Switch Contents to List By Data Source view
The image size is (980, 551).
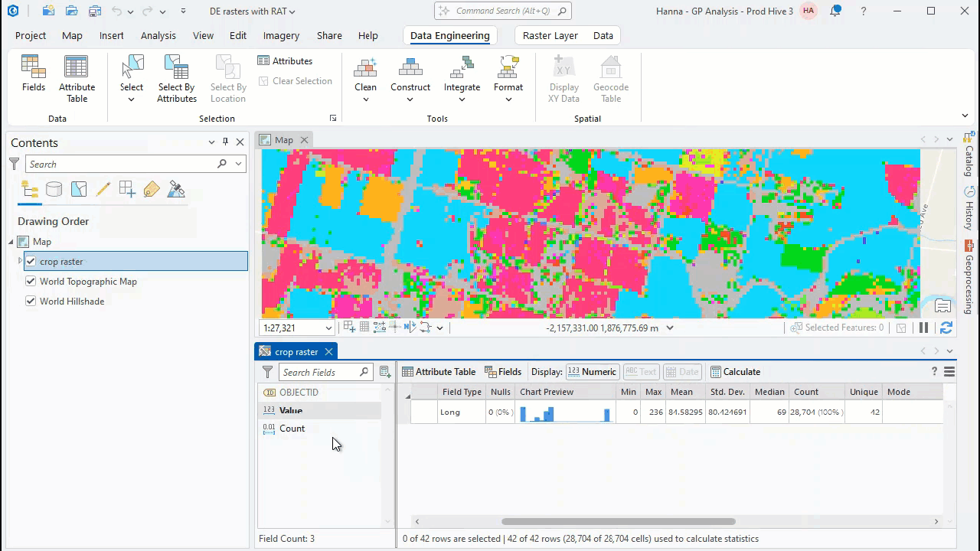pyautogui.click(x=54, y=189)
